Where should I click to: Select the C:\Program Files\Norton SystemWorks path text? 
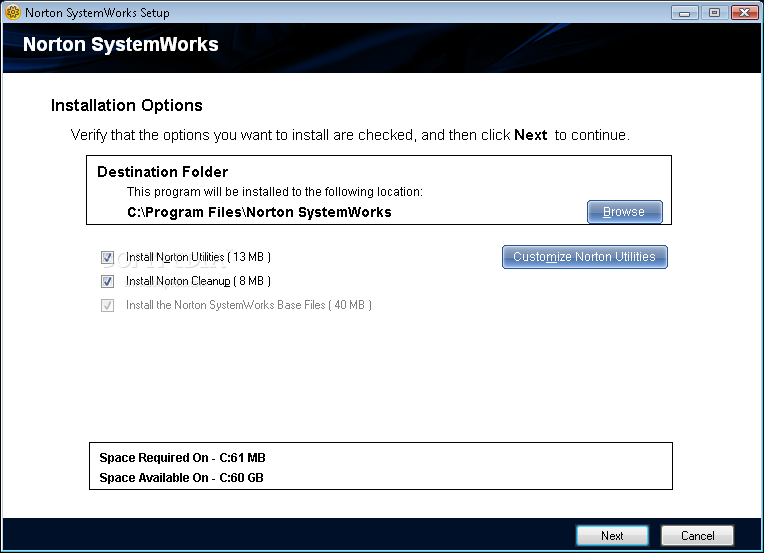(x=259, y=212)
